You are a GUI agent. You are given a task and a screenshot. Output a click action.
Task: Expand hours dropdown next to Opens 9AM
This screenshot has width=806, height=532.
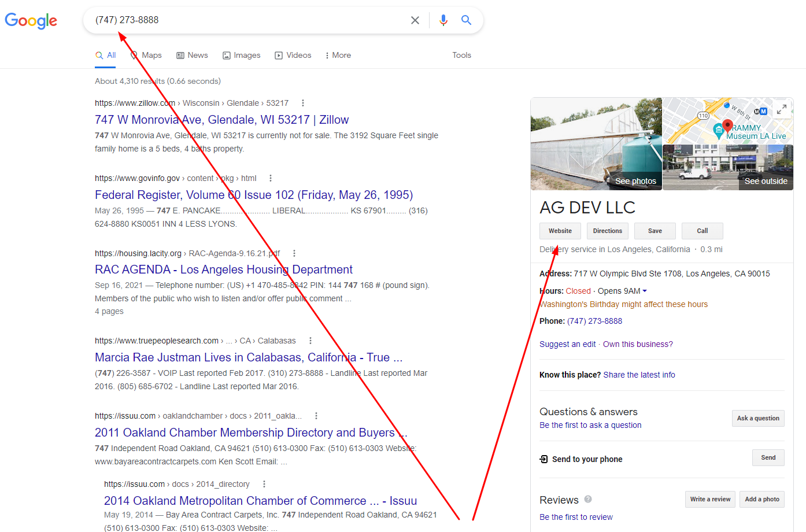point(645,291)
